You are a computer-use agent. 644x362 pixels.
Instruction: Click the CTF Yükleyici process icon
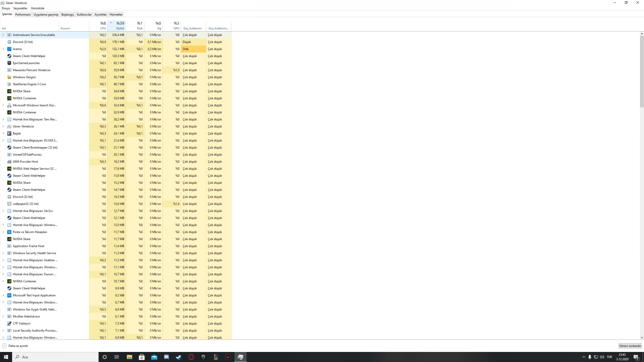(9, 323)
